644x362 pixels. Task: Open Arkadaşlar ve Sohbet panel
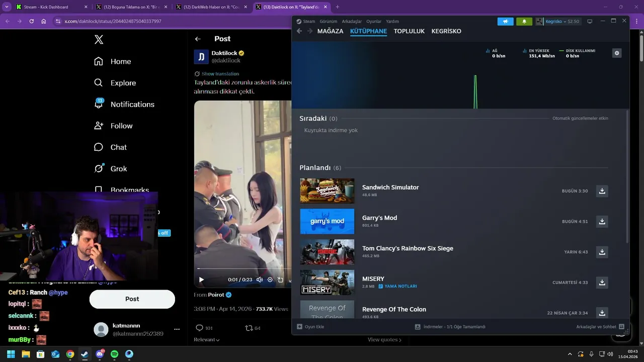[x=600, y=327]
